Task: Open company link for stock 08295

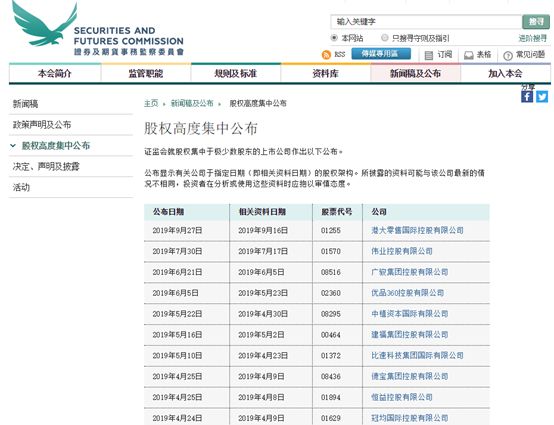Action: (x=409, y=314)
